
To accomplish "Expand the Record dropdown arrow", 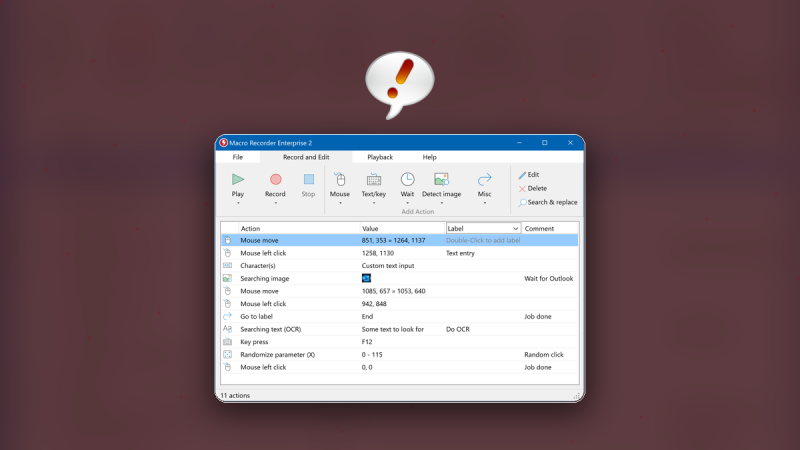I will pos(276,203).
